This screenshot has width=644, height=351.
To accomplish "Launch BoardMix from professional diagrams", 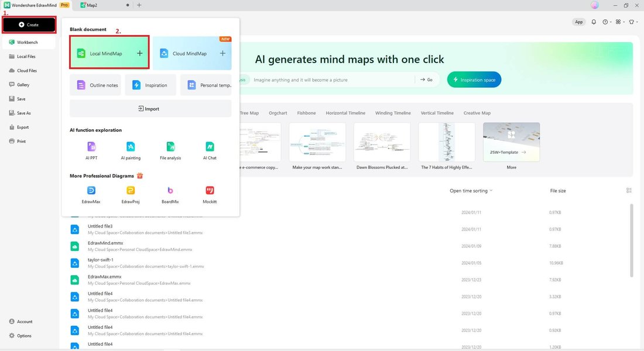I will pyautogui.click(x=170, y=195).
